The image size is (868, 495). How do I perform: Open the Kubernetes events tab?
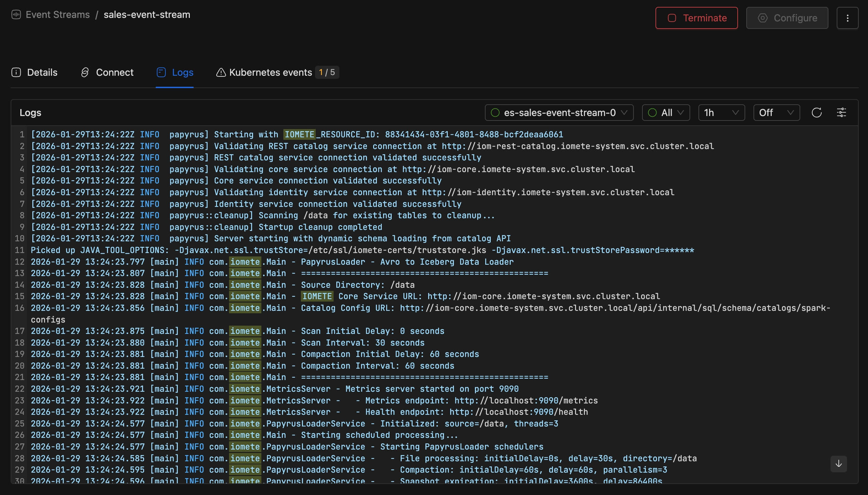click(x=270, y=73)
